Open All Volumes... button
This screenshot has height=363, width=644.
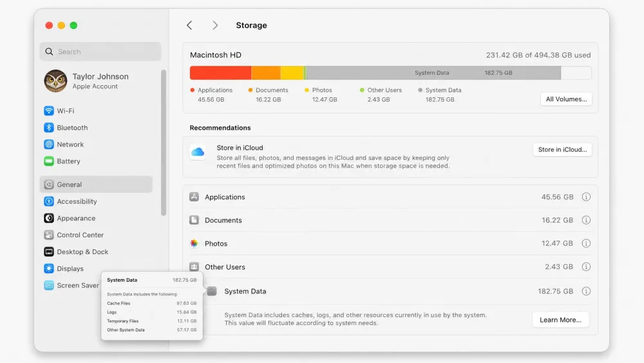pos(566,99)
